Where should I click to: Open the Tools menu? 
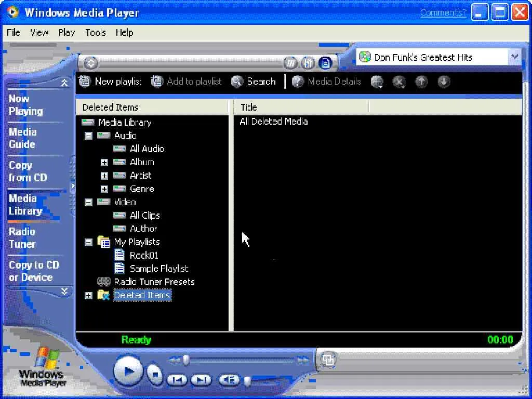96,33
